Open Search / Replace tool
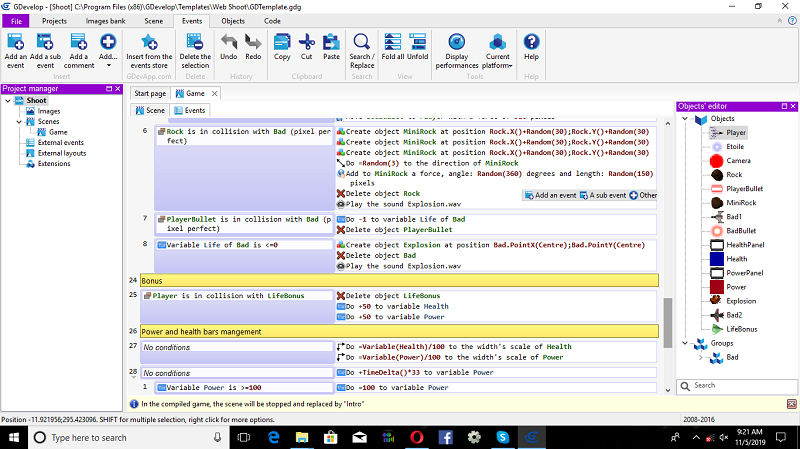800x449 pixels. coord(361,42)
